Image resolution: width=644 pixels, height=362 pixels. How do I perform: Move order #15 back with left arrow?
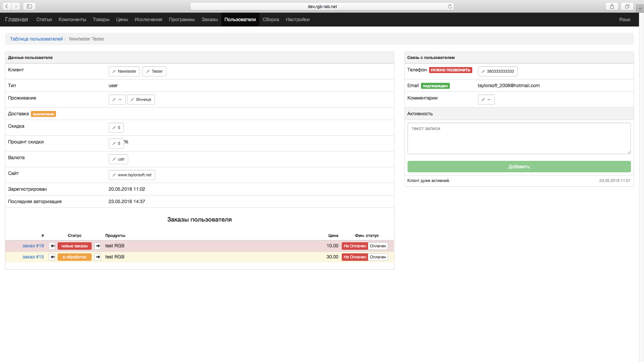coord(52,257)
